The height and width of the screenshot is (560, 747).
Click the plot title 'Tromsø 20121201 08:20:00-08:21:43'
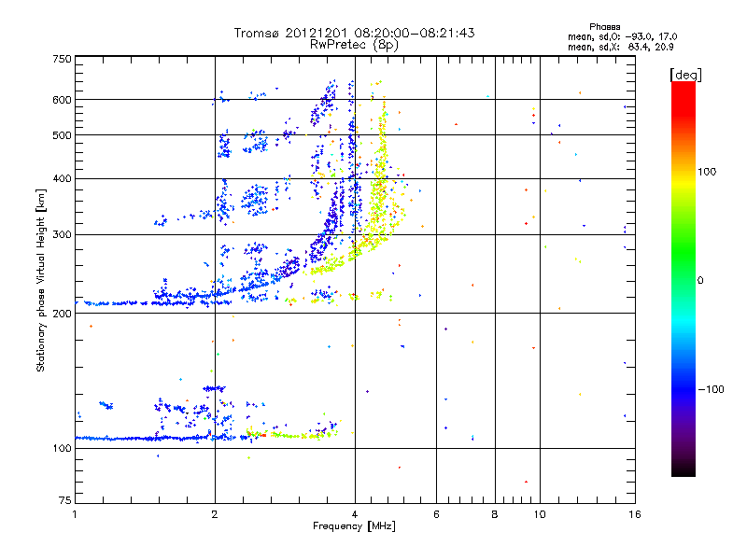click(x=354, y=33)
